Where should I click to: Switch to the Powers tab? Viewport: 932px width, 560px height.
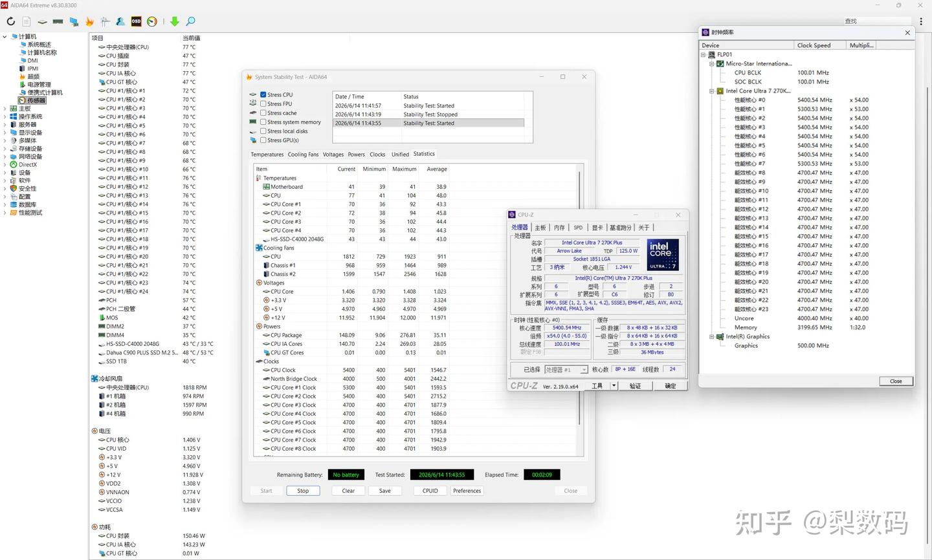click(357, 155)
